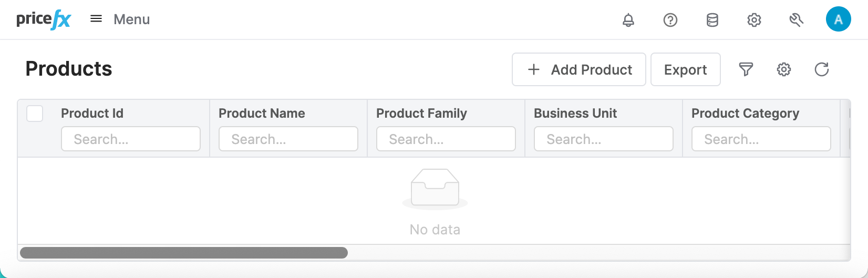Open the notifications bell
The height and width of the screenshot is (278, 868).
628,20
